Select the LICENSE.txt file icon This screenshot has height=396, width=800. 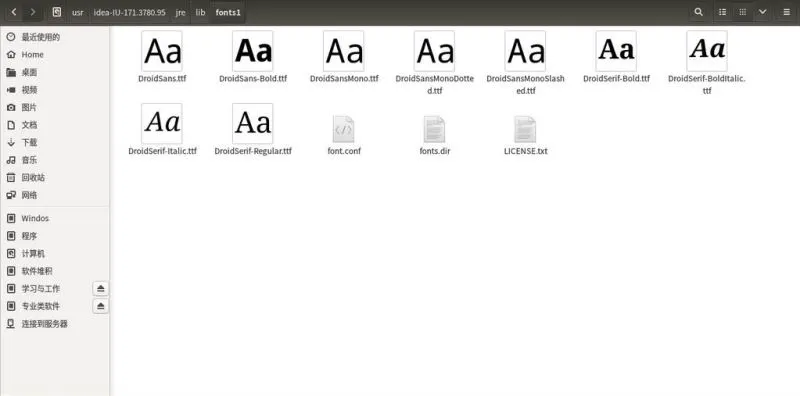525,129
